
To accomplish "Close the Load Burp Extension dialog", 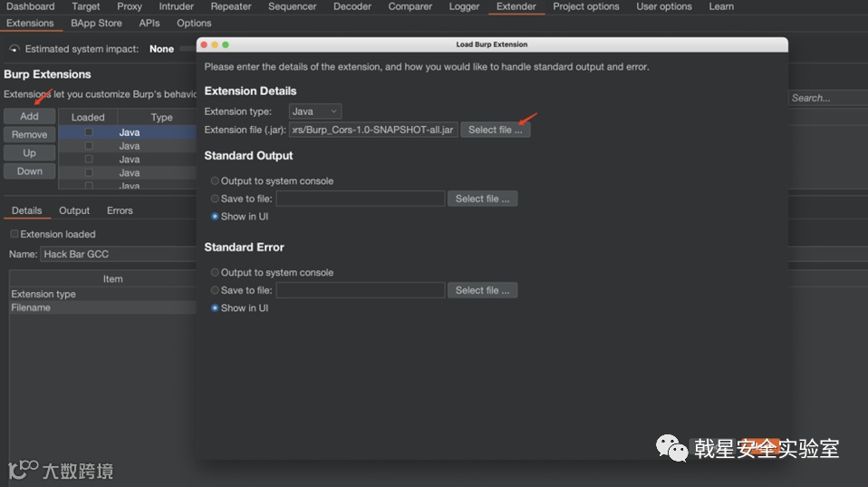I will pos(204,44).
